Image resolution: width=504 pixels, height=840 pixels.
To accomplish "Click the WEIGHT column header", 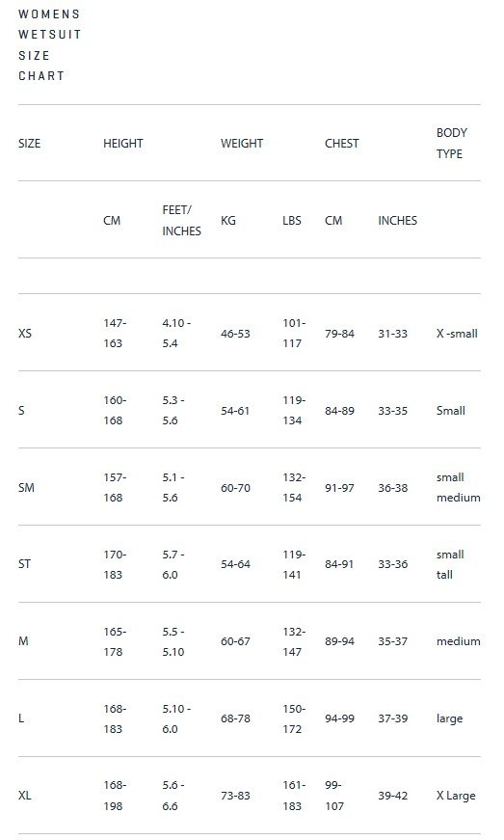I will pyautogui.click(x=242, y=144).
